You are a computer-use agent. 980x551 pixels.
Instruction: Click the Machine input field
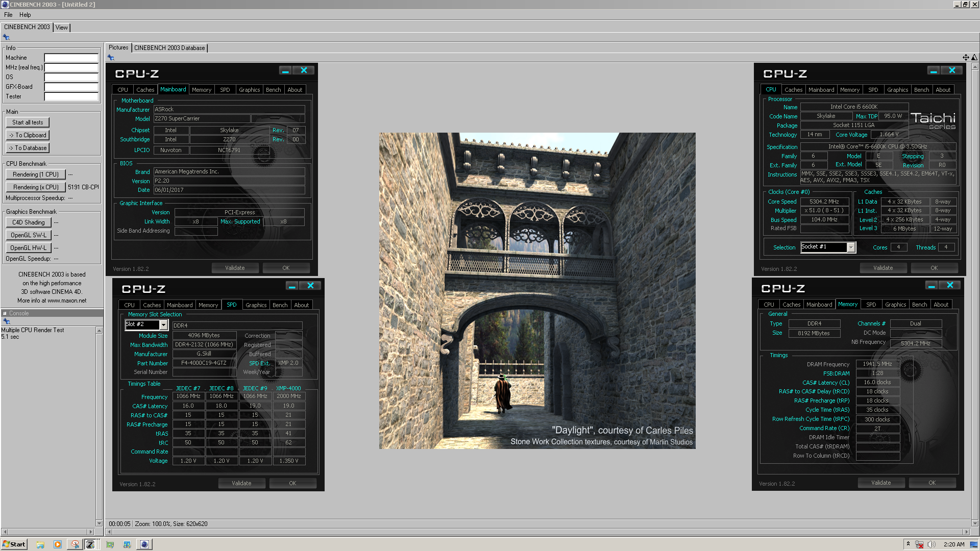71,58
